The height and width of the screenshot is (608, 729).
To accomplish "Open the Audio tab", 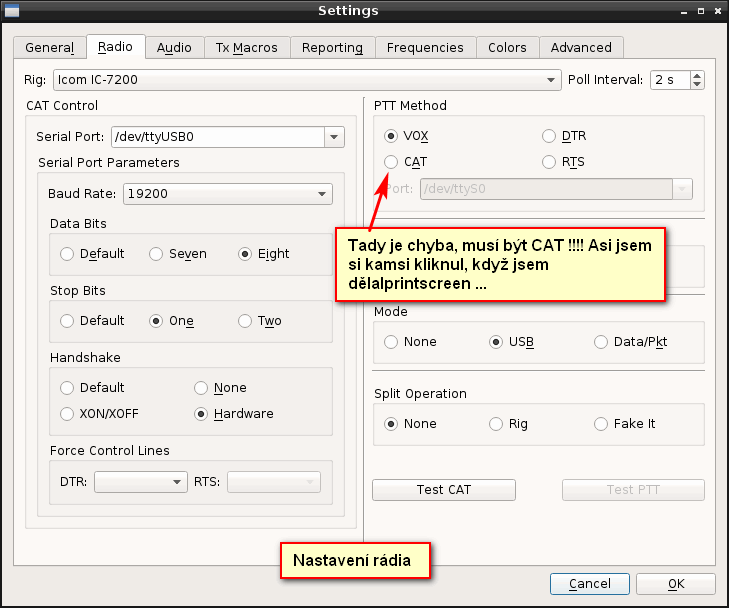I will click(174, 47).
